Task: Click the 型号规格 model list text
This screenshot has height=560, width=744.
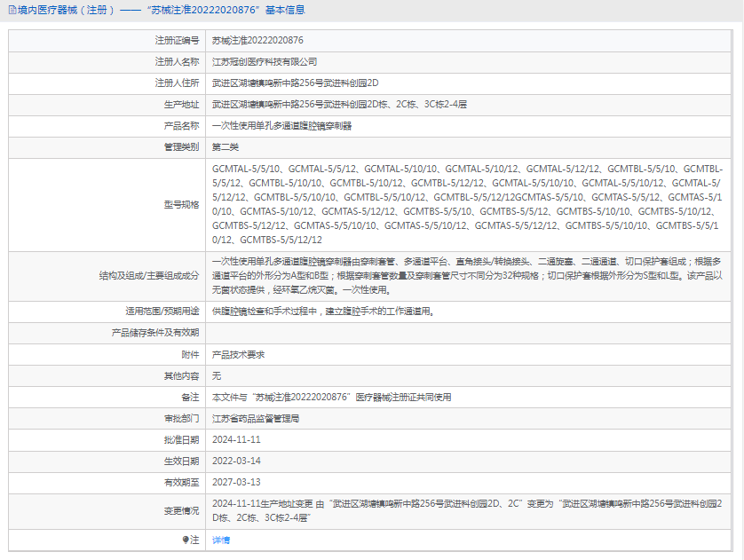Action: tap(467, 204)
